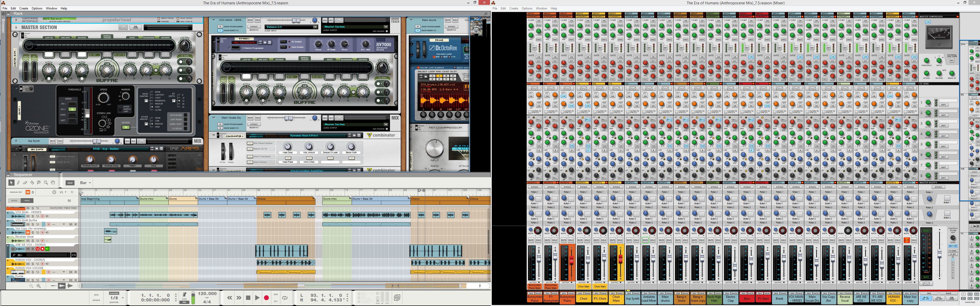The width and height of the screenshot is (980, 306).
Task: Select the arrow Selection tool in sequencer
Action: (11, 183)
